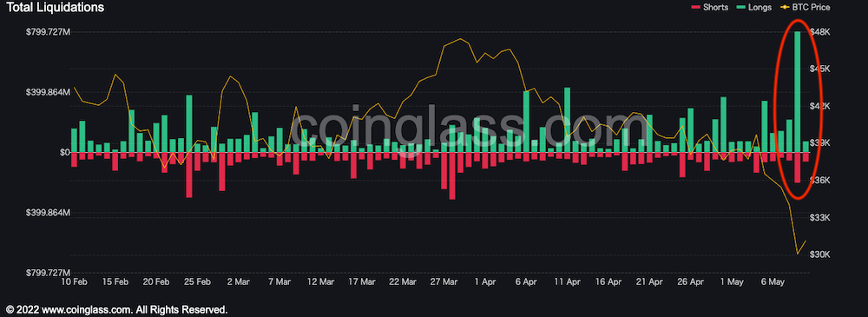868x317 pixels.
Task: Click the yellow BTC Price legend marker
Action: pos(785,7)
